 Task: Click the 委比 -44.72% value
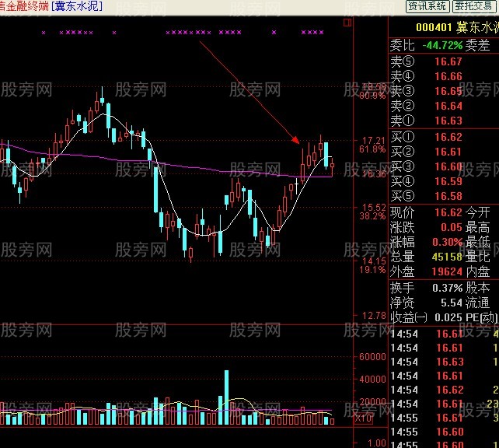(x=442, y=45)
